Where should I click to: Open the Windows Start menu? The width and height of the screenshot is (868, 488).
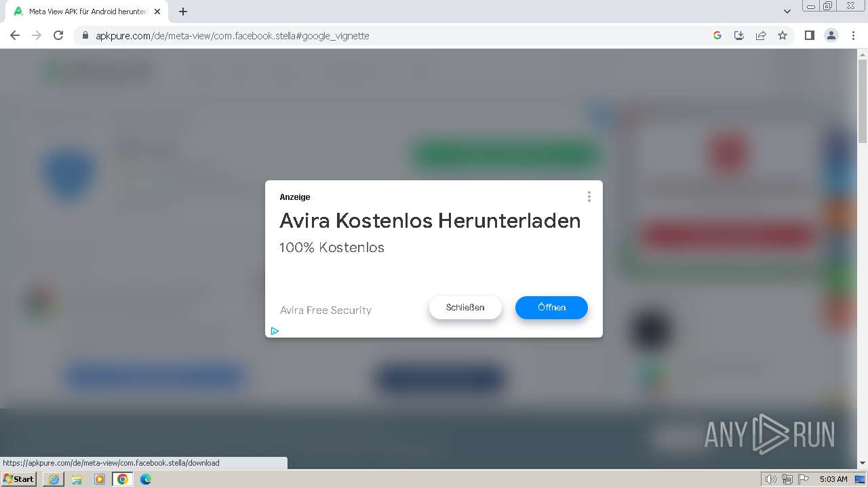coord(19,479)
